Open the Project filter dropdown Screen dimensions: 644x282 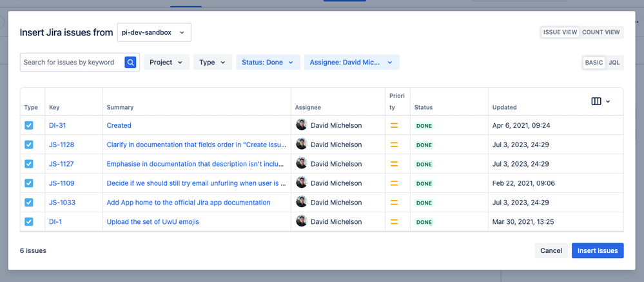166,63
